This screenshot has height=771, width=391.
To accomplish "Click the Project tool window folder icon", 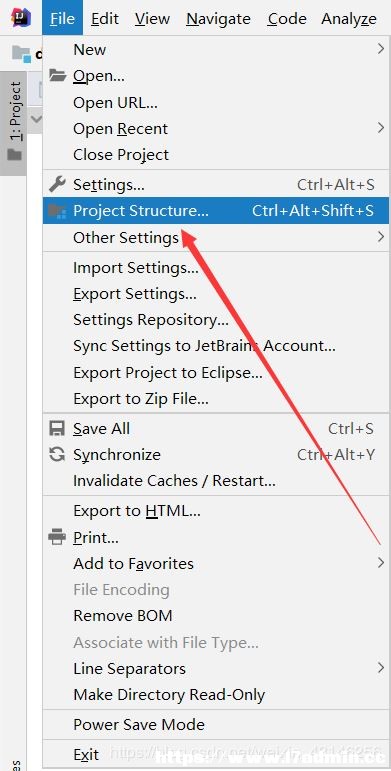I will tap(15, 155).
